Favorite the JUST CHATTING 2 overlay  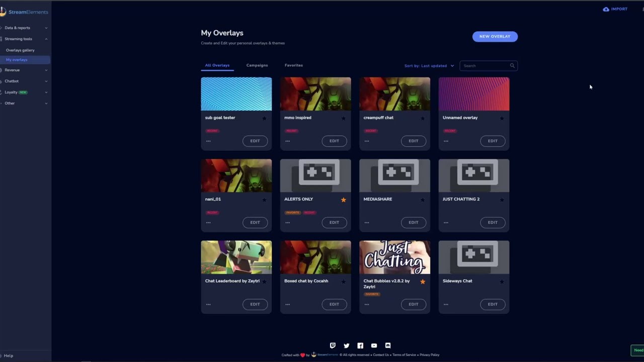(502, 200)
